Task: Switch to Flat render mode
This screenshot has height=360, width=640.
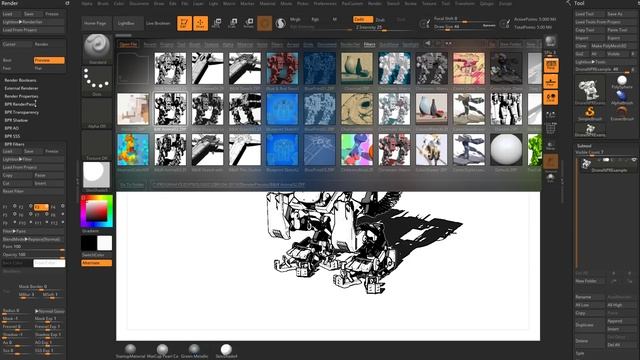Action: (49, 68)
